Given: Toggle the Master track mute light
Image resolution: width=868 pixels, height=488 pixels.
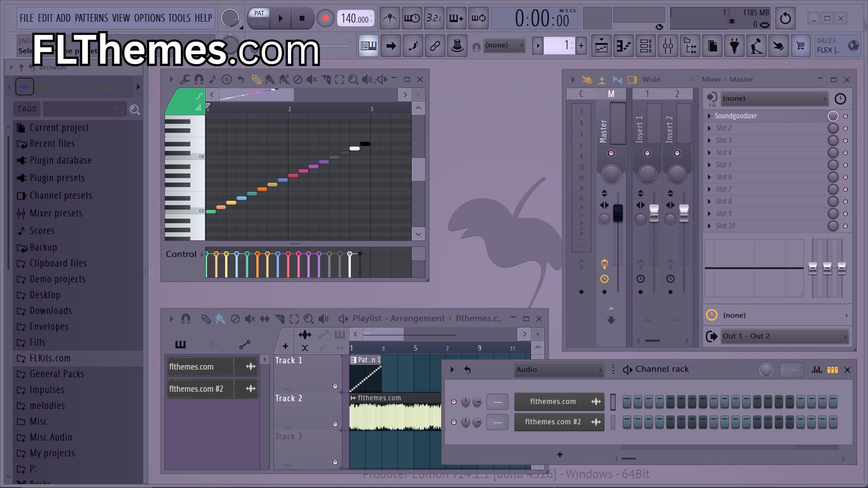Looking at the screenshot, I should (611, 153).
